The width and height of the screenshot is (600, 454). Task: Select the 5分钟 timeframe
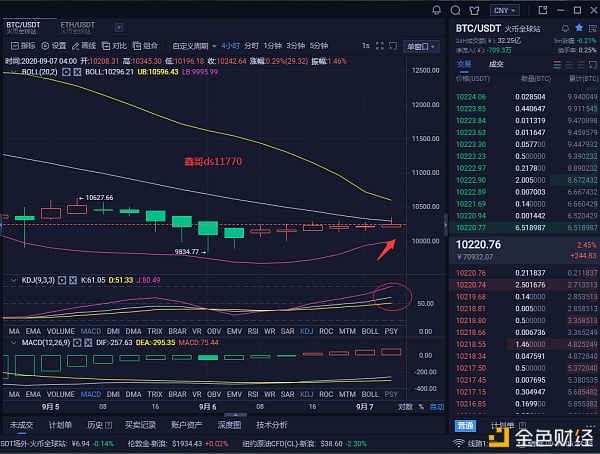click(319, 46)
